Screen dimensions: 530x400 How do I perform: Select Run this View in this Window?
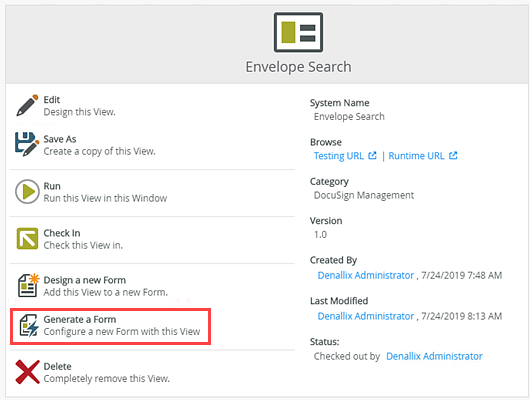(x=105, y=198)
